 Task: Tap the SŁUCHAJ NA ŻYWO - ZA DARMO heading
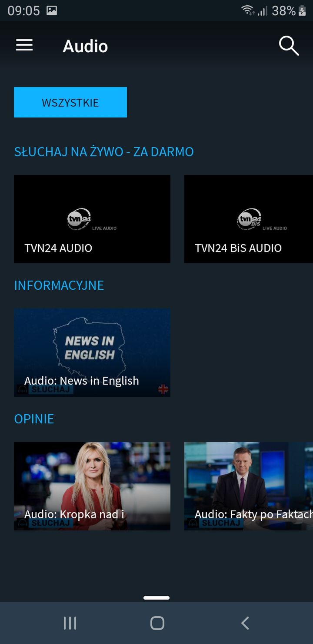104,152
